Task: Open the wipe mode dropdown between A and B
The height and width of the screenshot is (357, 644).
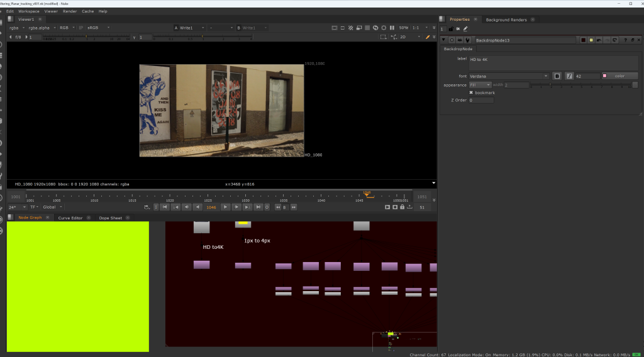Action: pyautogui.click(x=221, y=28)
